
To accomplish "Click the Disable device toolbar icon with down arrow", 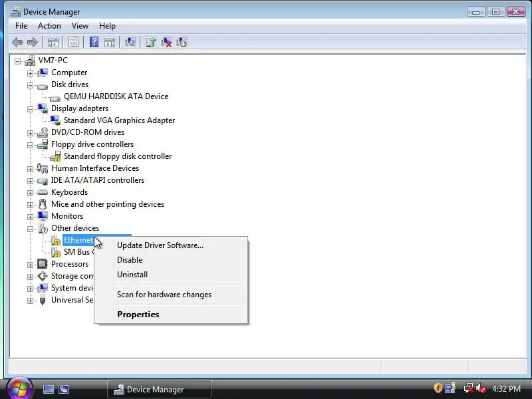I will pos(182,42).
